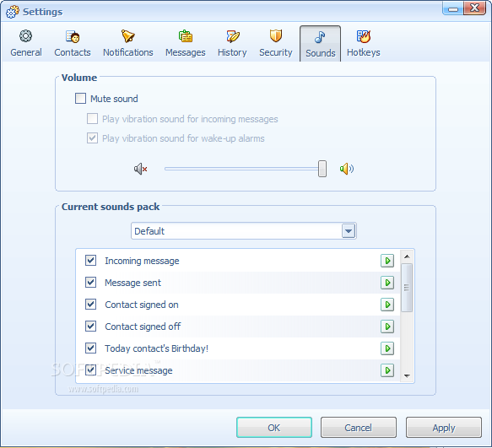Click the Settings gear icon in title bar
The height and width of the screenshot is (448, 492).
coord(13,12)
